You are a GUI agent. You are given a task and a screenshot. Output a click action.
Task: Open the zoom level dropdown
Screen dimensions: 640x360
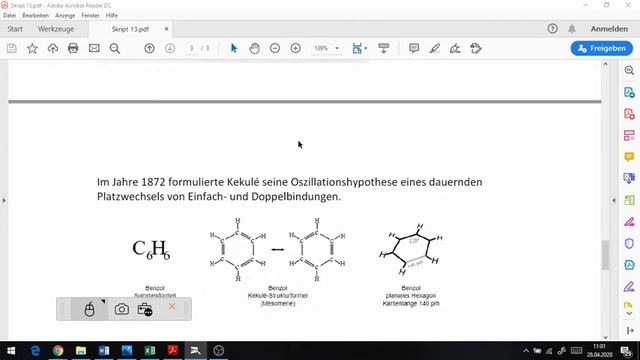point(337,49)
